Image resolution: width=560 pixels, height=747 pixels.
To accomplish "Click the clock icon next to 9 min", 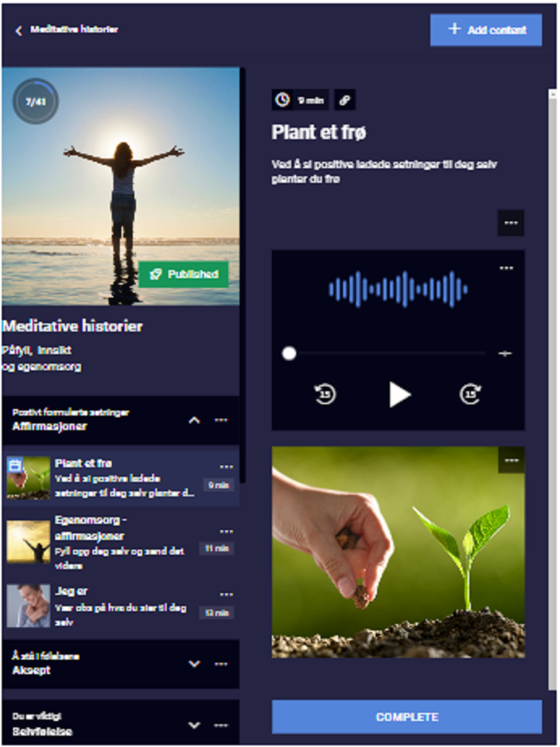I will [282, 100].
